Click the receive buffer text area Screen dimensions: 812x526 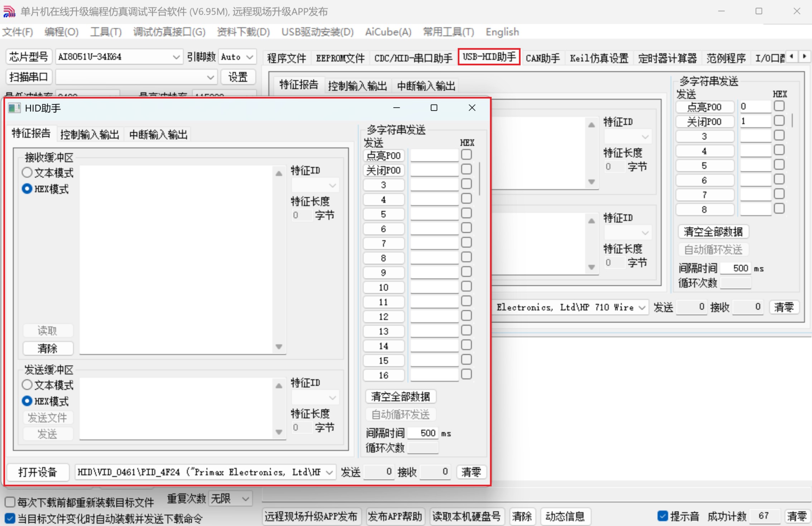click(177, 260)
